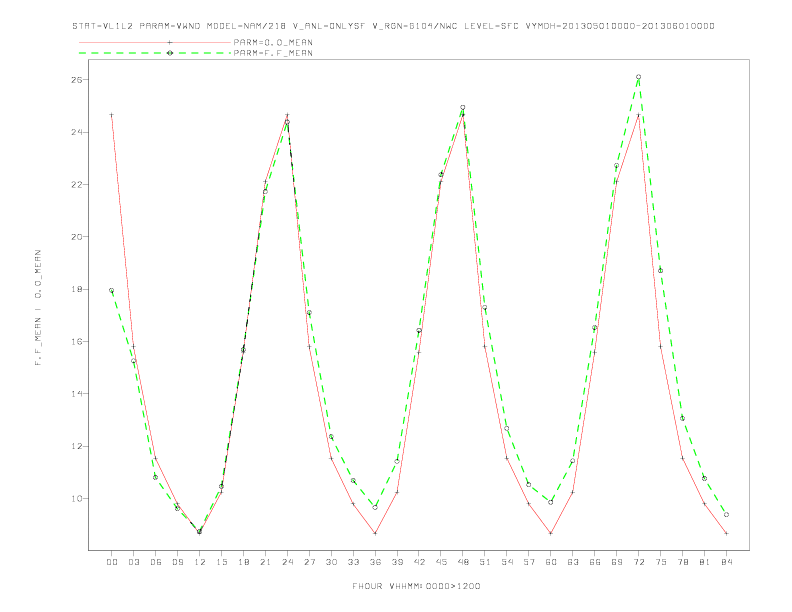
Task: Click the PARM=F.F_MEAN legend label
Action: (273, 53)
